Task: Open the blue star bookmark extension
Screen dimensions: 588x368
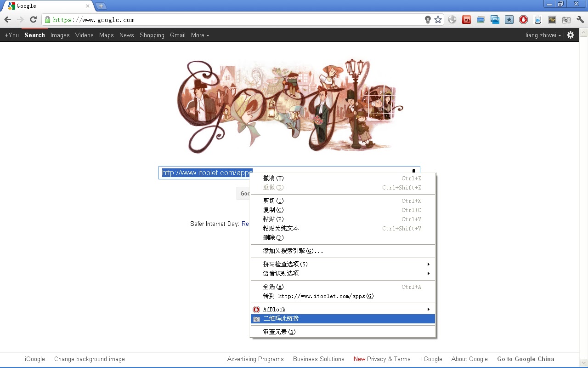Action: (509, 20)
